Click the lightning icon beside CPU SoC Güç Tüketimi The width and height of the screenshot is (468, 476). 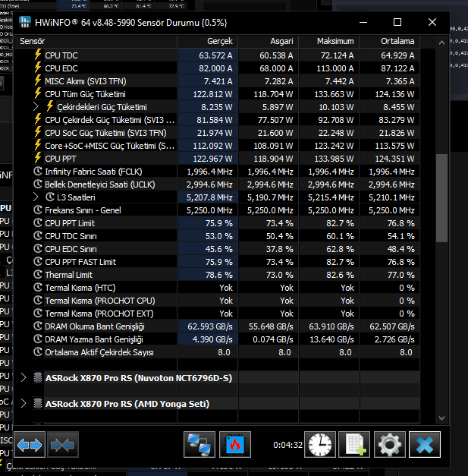(38, 132)
